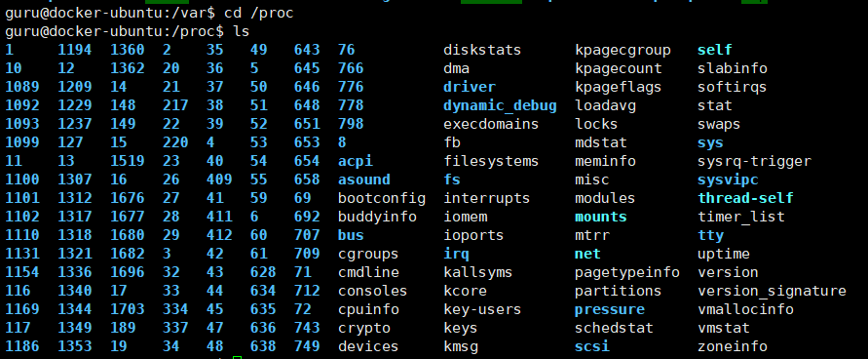Select the locks entry
The image size is (868, 359).
coord(596,125)
